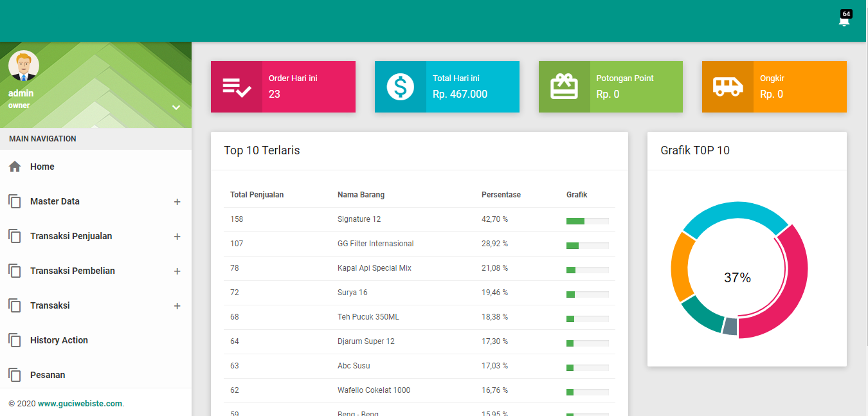Click the order checklist icon on pink card
This screenshot has width=868, height=416.
tap(237, 87)
